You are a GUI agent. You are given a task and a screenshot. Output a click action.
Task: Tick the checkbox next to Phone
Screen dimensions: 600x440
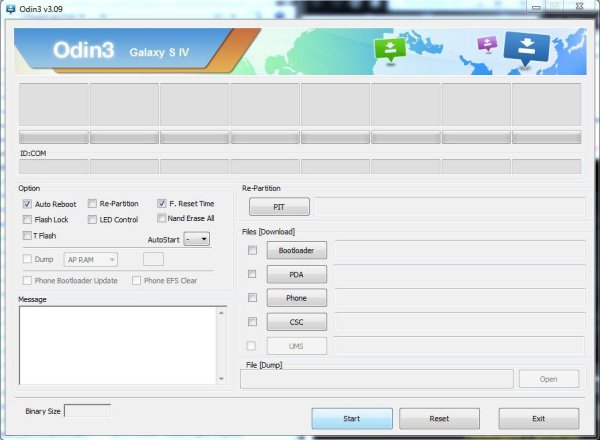253,298
